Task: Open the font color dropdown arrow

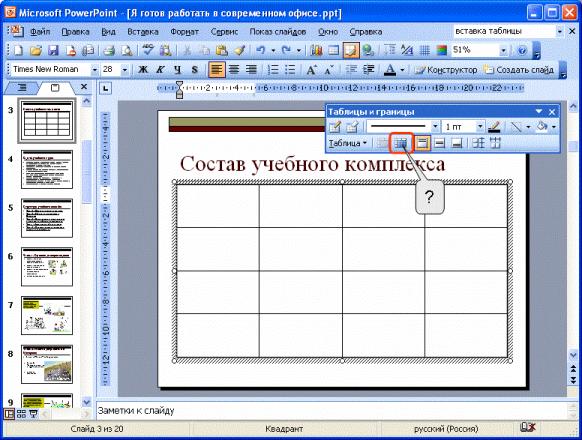Action: point(402,70)
